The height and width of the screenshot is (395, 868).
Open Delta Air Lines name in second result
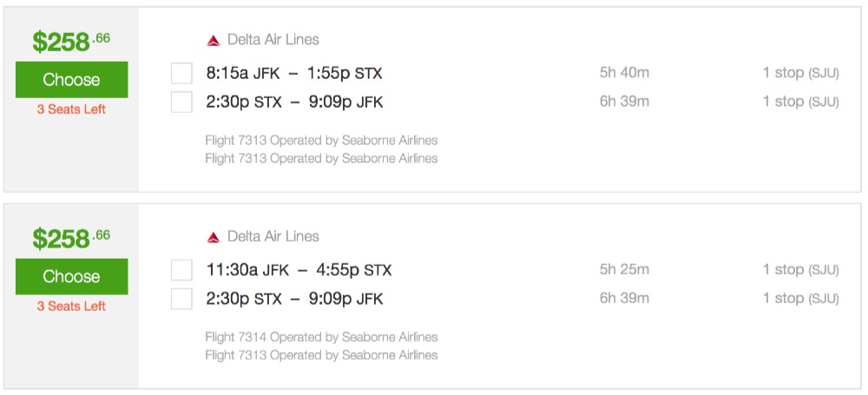tap(273, 237)
